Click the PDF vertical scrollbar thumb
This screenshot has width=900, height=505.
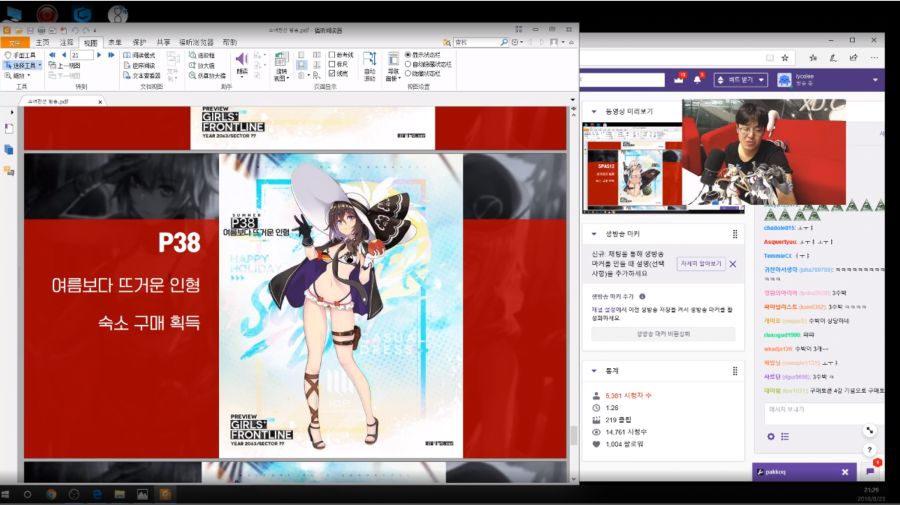(x=573, y=435)
